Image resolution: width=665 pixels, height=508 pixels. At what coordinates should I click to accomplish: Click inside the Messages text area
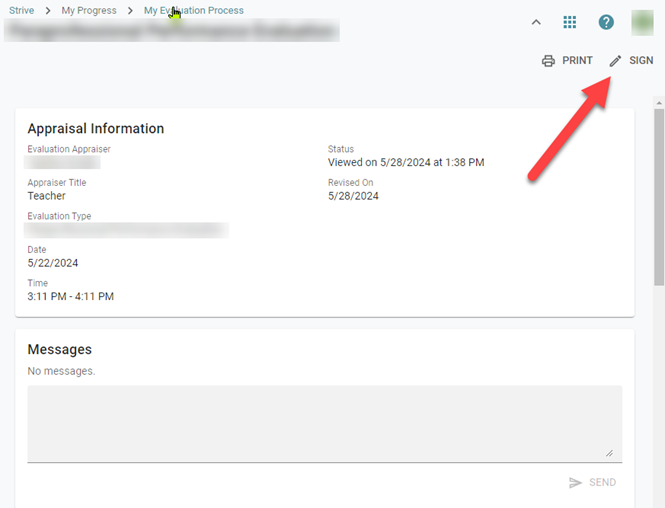[324, 423]
